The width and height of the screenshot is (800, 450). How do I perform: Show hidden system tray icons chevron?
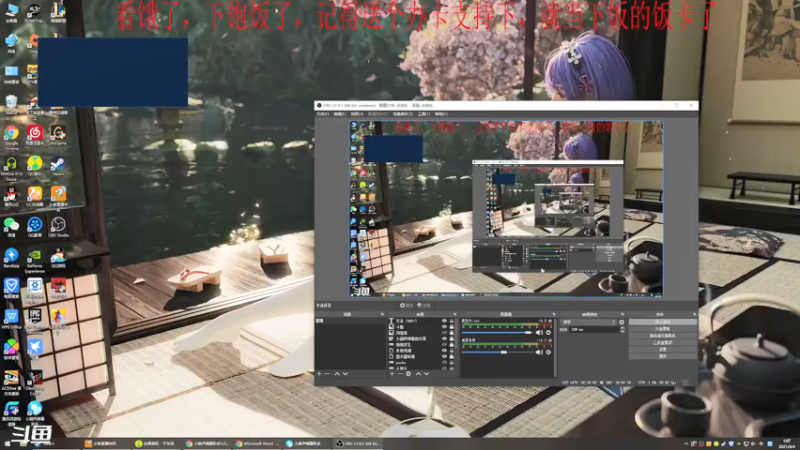tap(686, 444)
